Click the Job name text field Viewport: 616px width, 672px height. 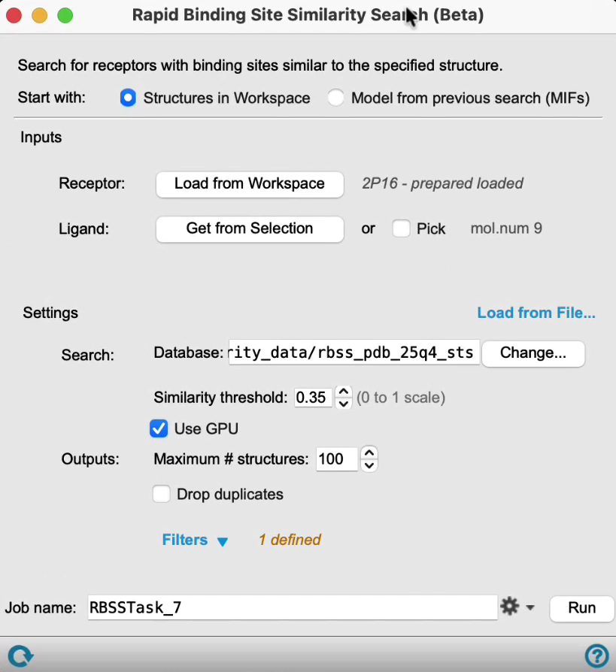click(x=293, y=607)
